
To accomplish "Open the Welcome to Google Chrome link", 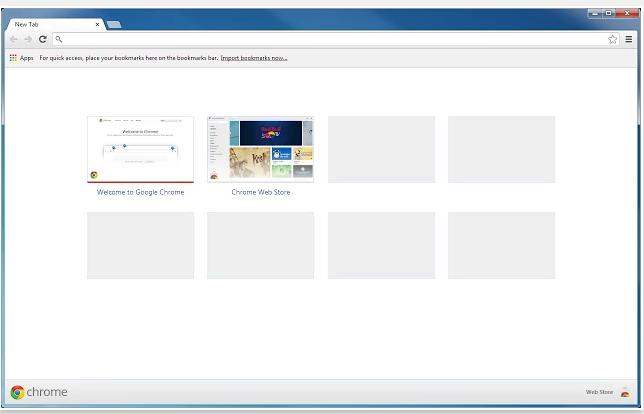I will coord(140,192).
